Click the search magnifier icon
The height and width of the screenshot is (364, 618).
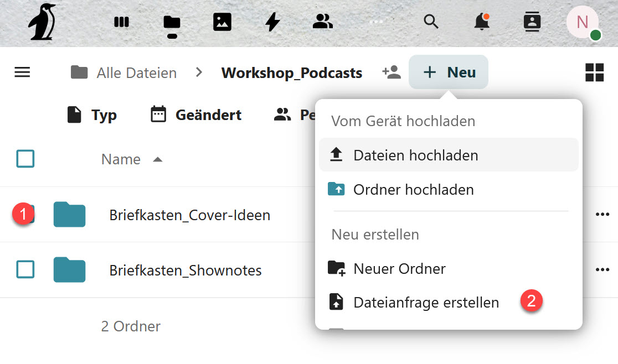431,22
